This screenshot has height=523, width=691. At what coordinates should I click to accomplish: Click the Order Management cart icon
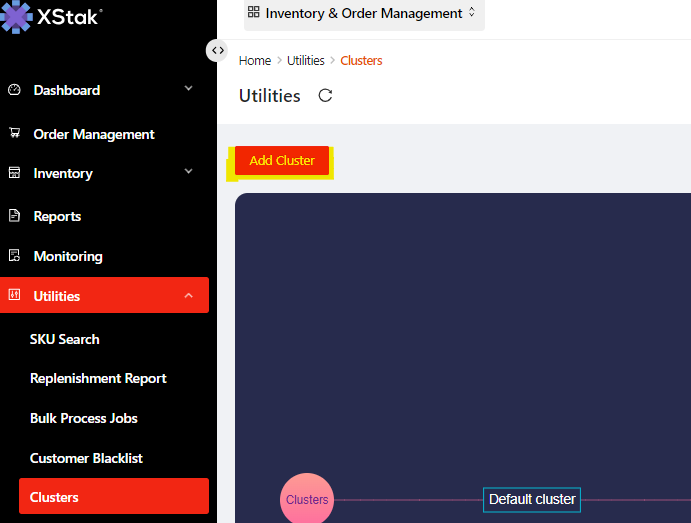[14, 133]
